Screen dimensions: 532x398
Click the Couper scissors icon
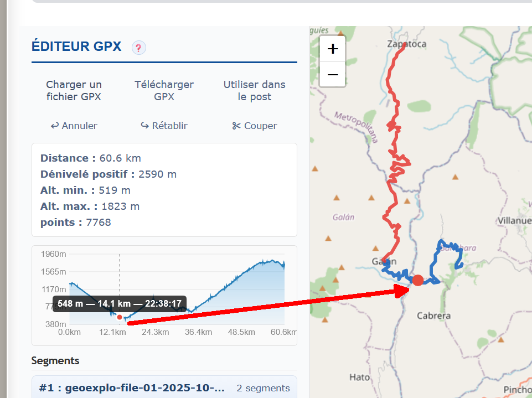[236, 126]
